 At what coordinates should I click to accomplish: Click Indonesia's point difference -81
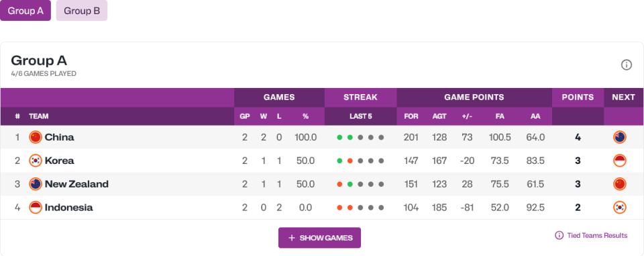[x=467, y=208]
